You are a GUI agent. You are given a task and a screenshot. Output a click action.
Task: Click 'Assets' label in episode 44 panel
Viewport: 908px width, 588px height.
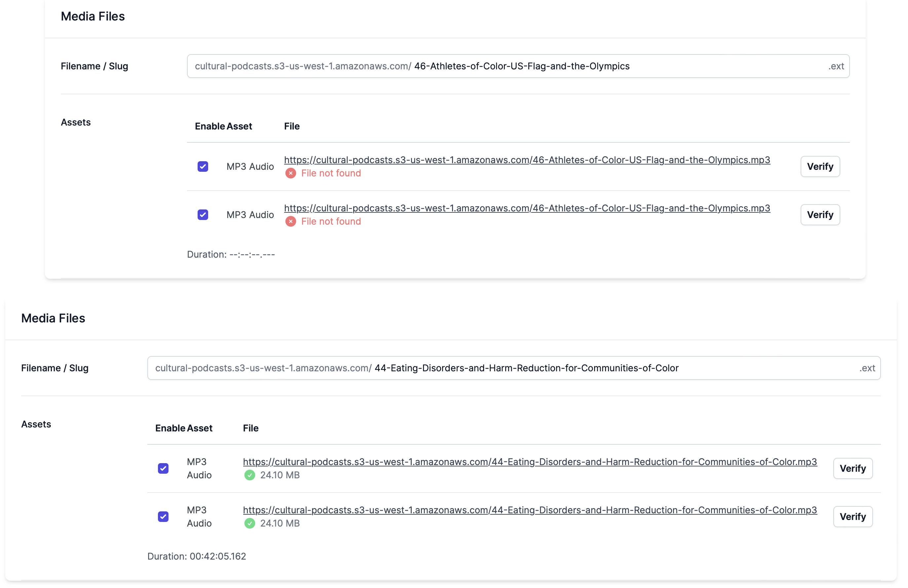[36, 424]
